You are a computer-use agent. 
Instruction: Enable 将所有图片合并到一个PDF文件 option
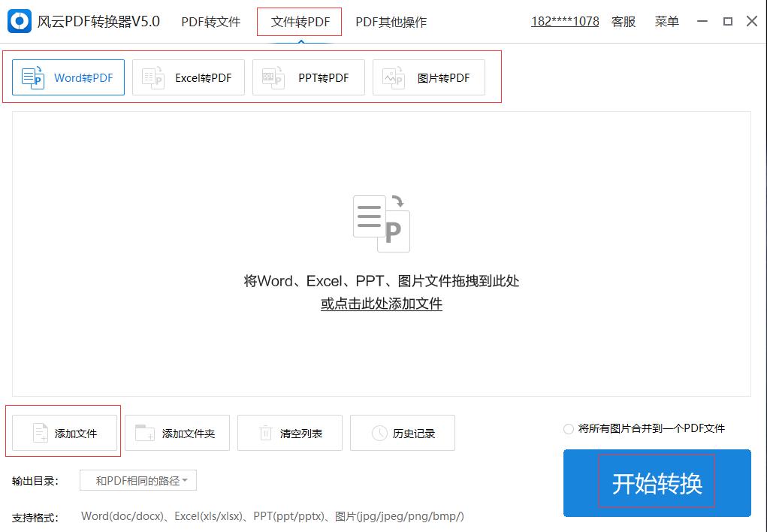click(x=569, y=428)
